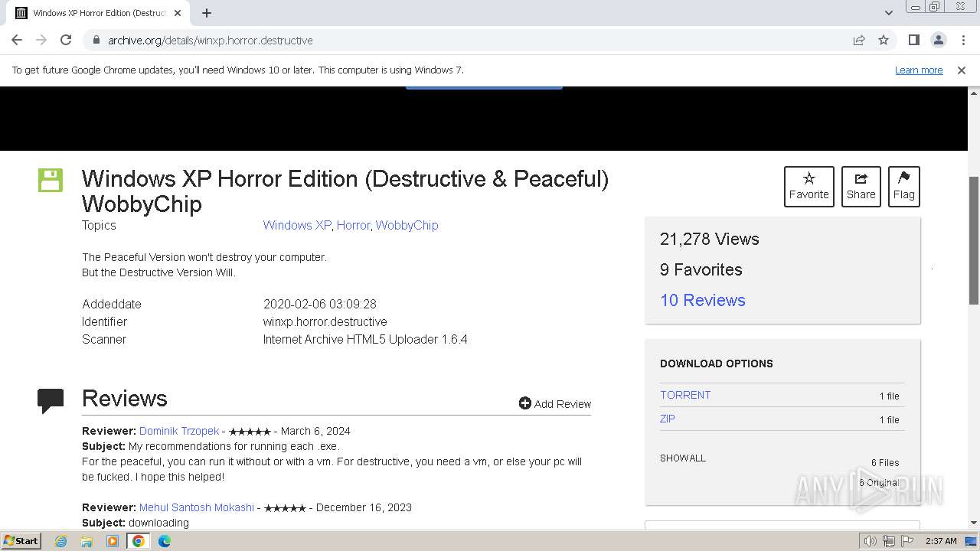Open Windows Explorer folder from taskbar

(87, 540)
